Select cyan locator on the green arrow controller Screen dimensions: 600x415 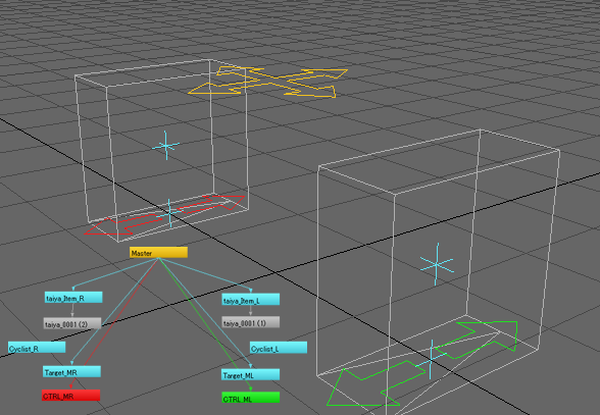tap(431, 359)
